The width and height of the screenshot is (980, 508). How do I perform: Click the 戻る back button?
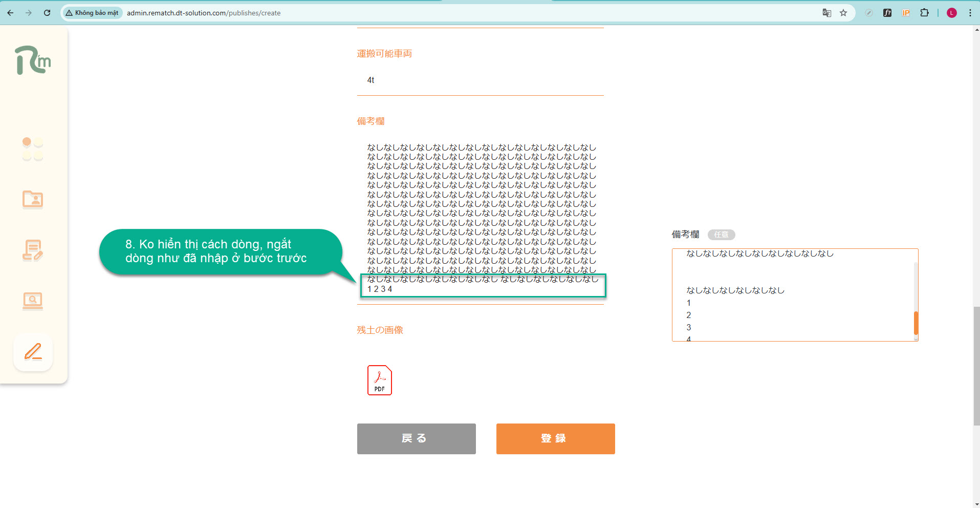tap(416, 438)
